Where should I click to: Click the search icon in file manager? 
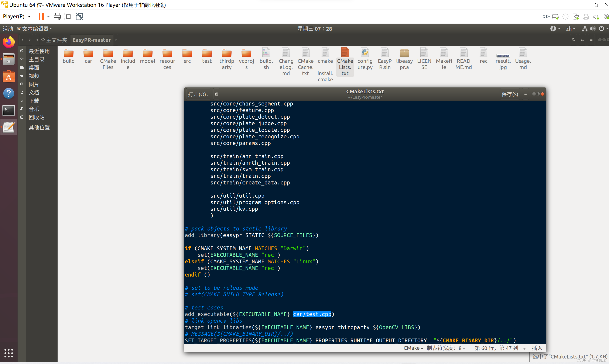(573, 40)
